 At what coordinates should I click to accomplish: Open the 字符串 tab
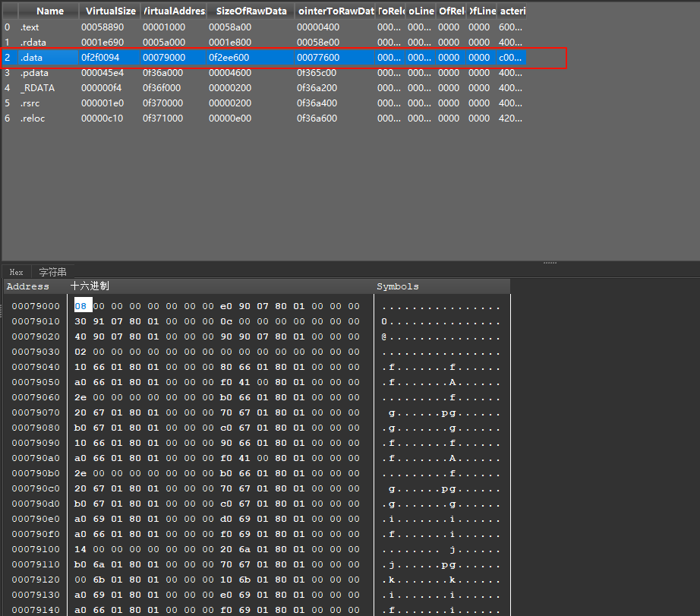click(52, 272)
